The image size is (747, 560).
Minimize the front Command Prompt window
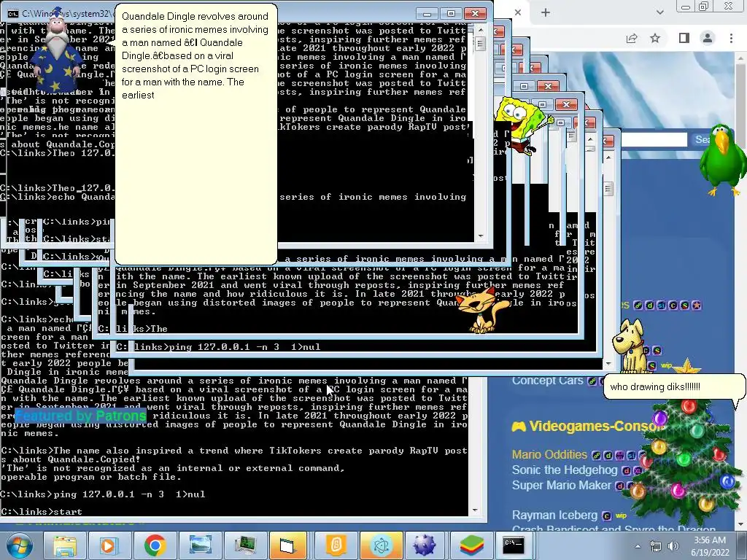(427, 13)
